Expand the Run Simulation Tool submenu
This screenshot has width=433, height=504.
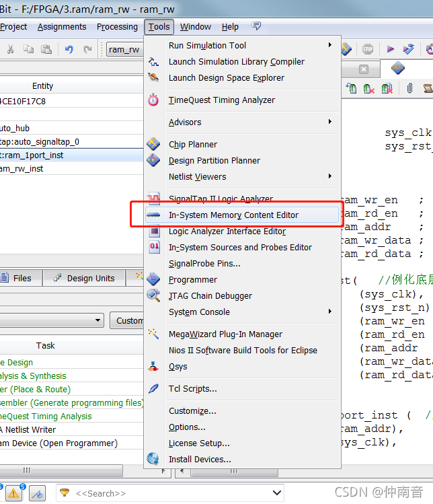[x=329, y=45]
